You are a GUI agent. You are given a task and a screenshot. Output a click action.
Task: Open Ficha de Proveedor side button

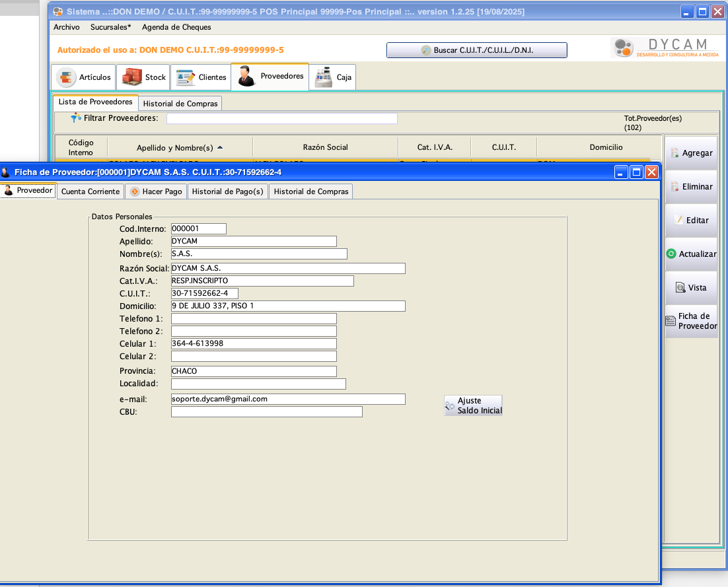click(691, 321)
